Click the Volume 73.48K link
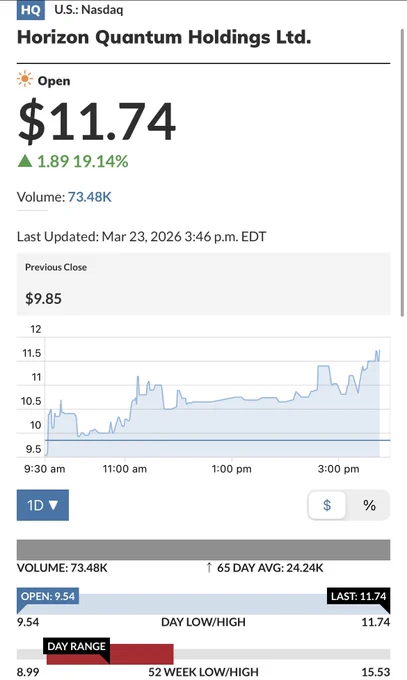Image resolution: width=407 pixels, height=680 pixels. (90, 197)
